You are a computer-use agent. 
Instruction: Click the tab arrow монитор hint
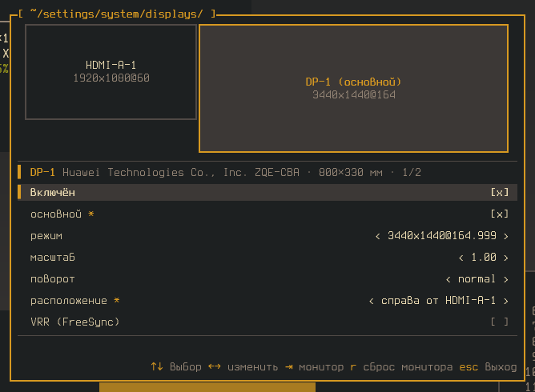point(315,366)
